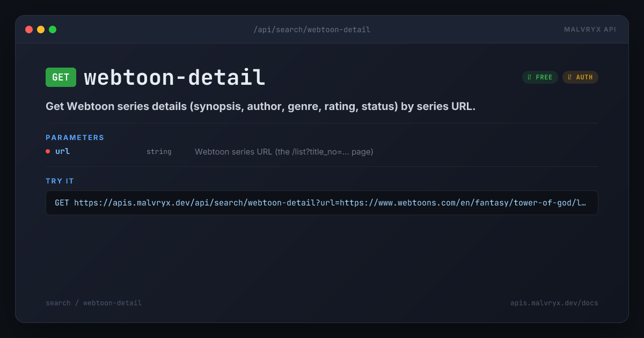
Task: Click the yellow minimize window dot
Action: [x=41, y=30]
